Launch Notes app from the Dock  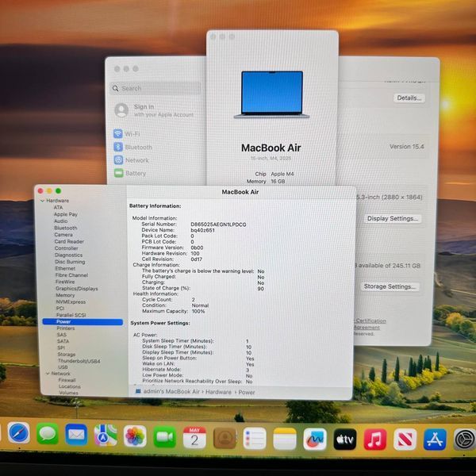coord(285,439)
